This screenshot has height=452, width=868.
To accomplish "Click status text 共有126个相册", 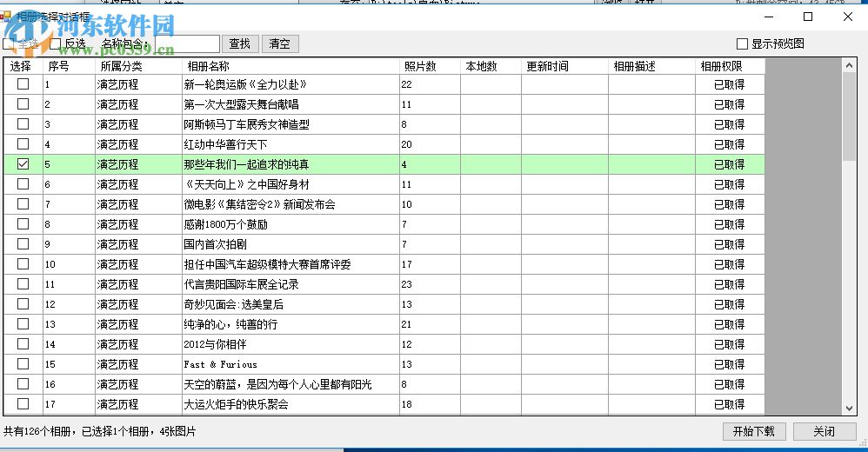I will tap(37, 431).
